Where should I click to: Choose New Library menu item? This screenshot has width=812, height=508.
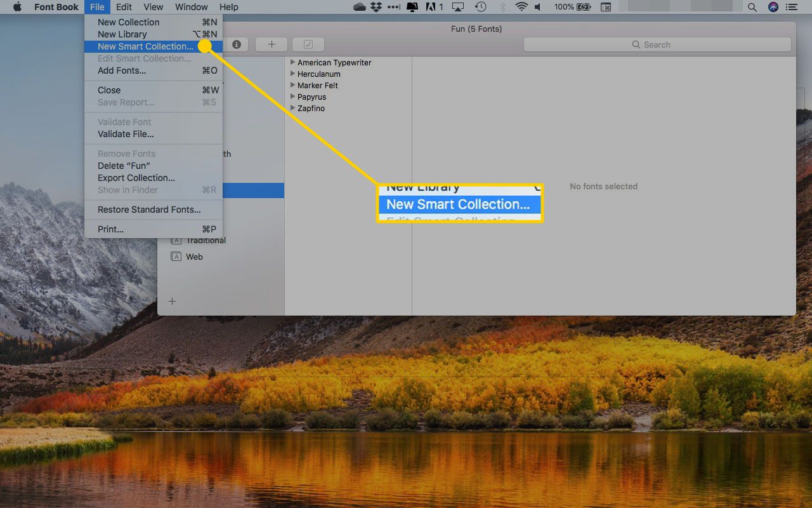click(x=154, y=34)
